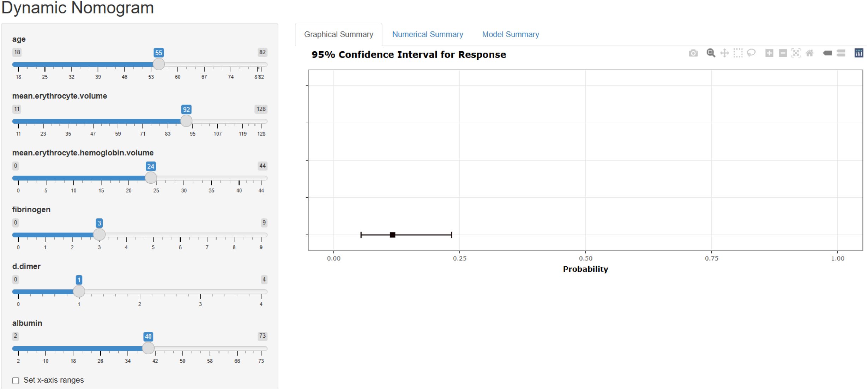The height and width of the screenshot is (390, 868).
Task: Click the 0.50 x-axis tick label
Action: click(x=586, y=259)
